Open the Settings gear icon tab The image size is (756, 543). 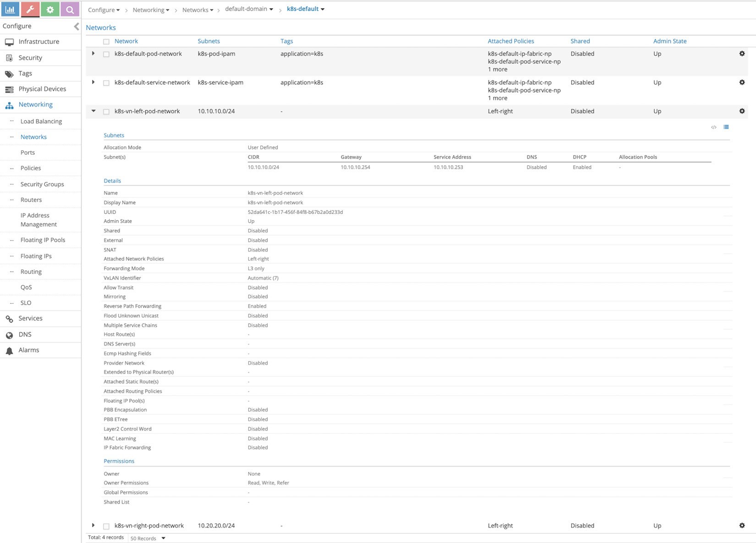(x=50, y=9)
